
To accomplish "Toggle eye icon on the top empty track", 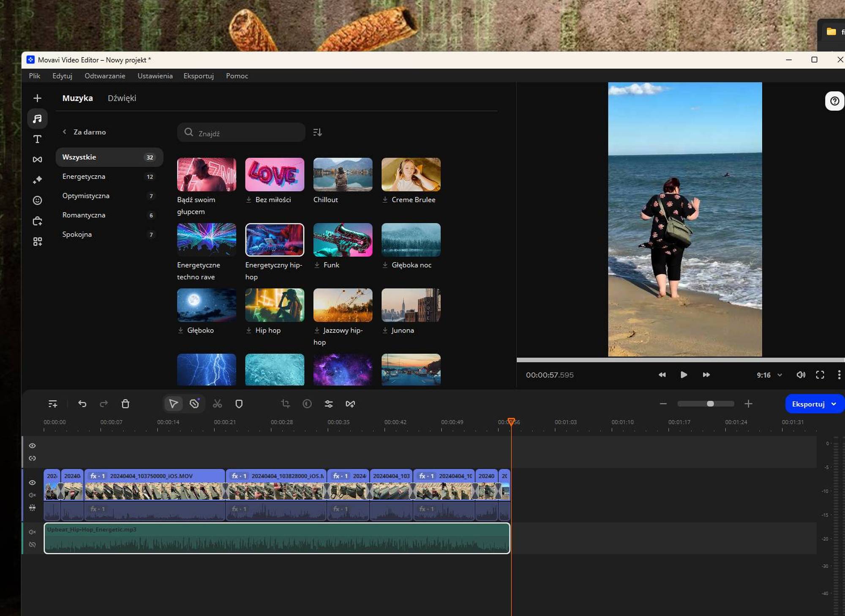I will [32, 446].
